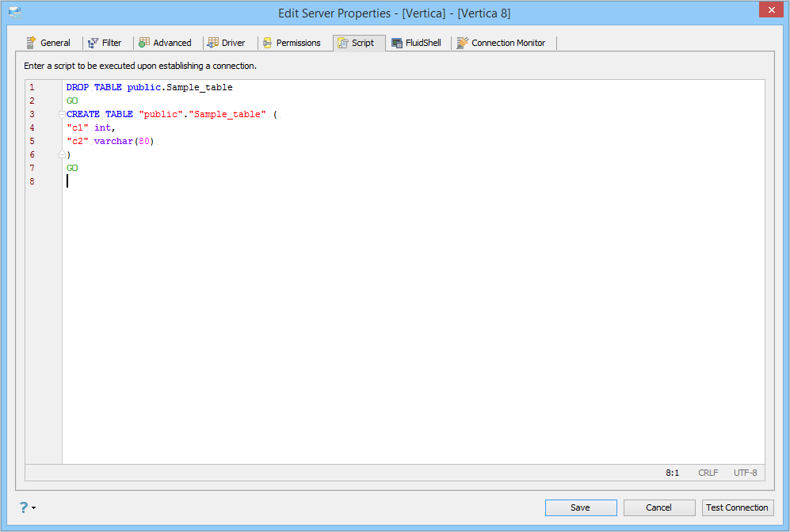Close the Edit Server Properties dialog
This screenshot has height=532, width=790.
tap(771, 9)
